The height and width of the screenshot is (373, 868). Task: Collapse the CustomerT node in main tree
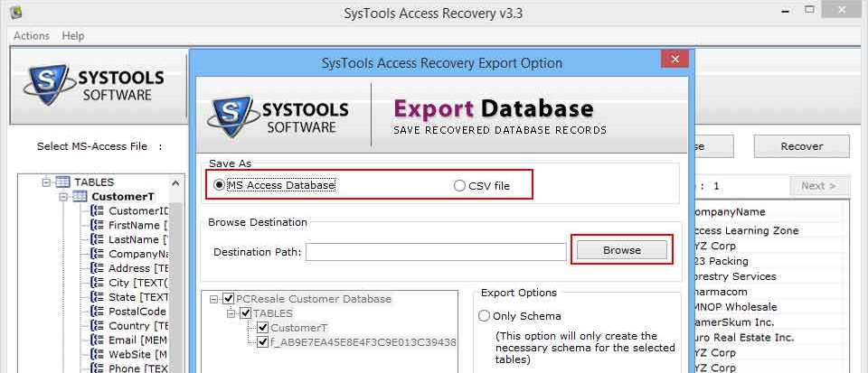click(63, 196)
